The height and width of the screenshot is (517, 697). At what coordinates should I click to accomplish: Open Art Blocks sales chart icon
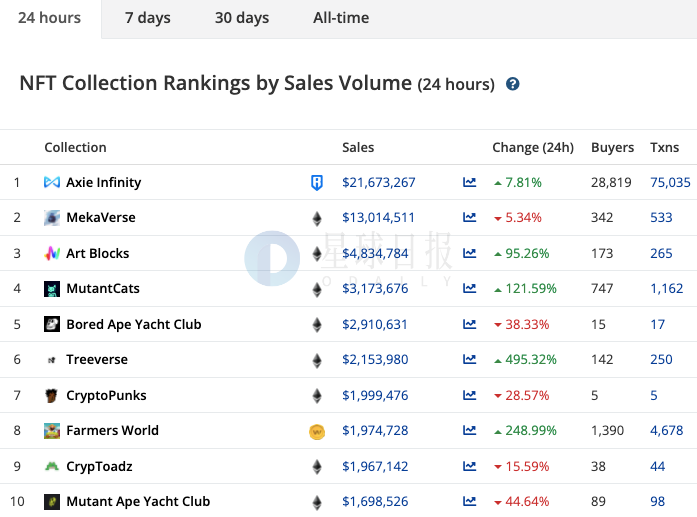click(x=469, y=253)
